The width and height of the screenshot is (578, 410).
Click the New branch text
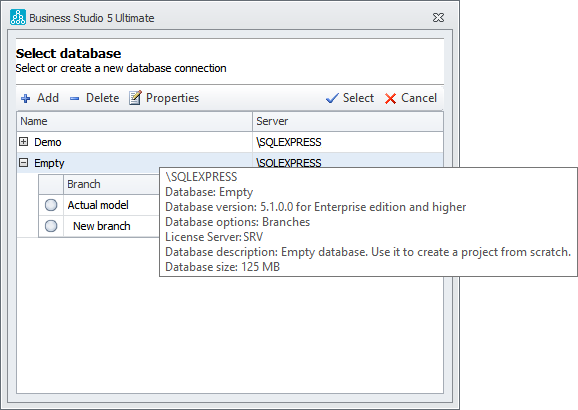102,226
